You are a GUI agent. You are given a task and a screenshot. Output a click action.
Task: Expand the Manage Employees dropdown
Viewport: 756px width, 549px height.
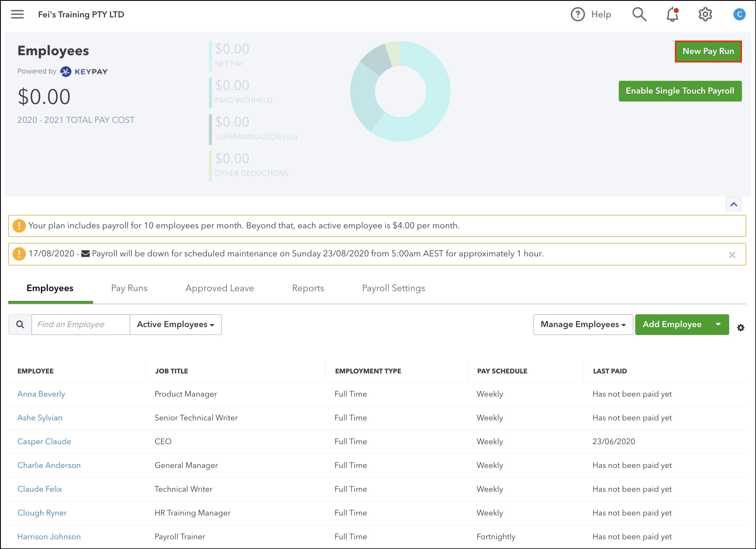(x=583, y=324)
